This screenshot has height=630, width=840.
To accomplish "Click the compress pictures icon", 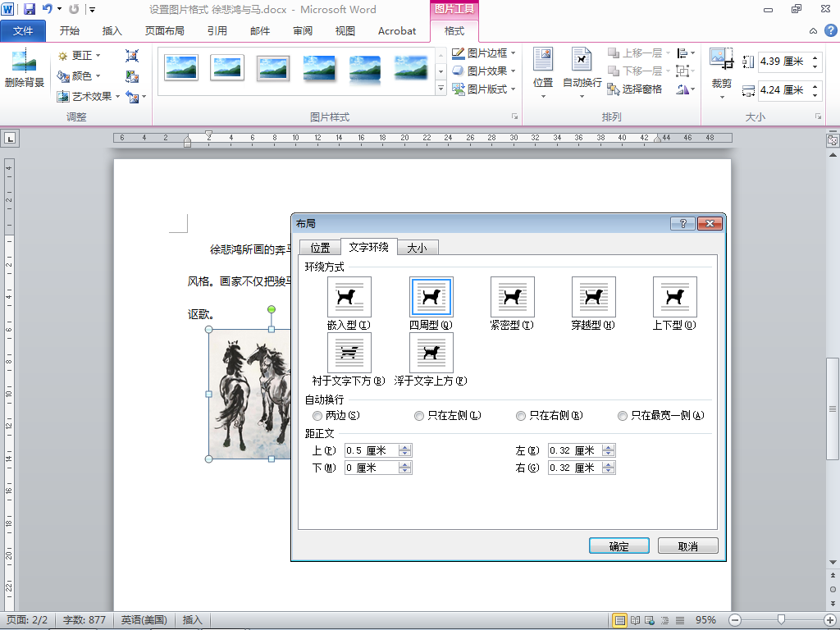I will tap(132, 56).
